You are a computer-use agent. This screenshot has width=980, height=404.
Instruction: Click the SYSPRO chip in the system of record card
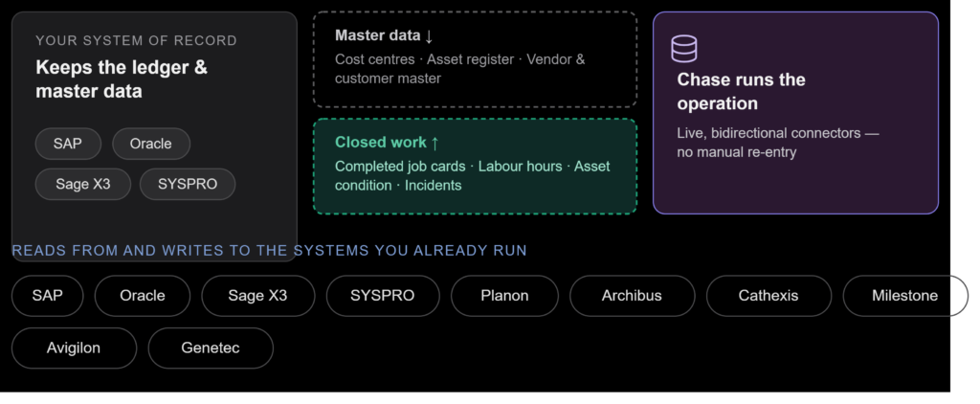pos(188,184)
